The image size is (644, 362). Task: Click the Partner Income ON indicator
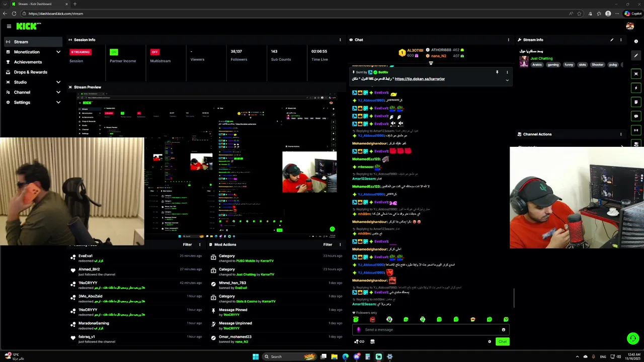tap(114, 52)
